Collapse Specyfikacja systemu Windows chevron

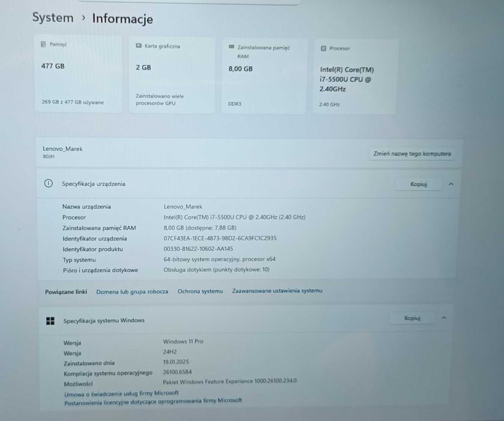pos(443,318)
